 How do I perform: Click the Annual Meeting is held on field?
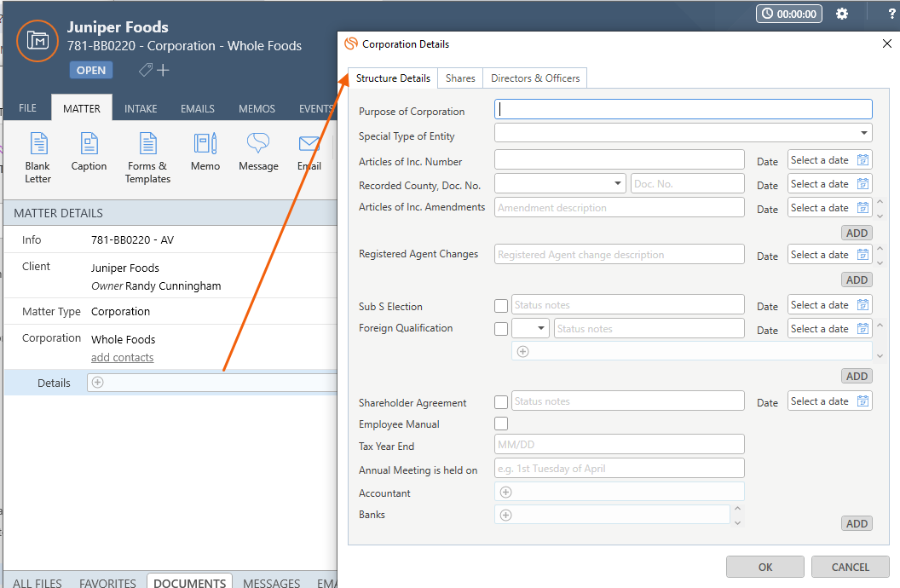click(x=620, y=468)
